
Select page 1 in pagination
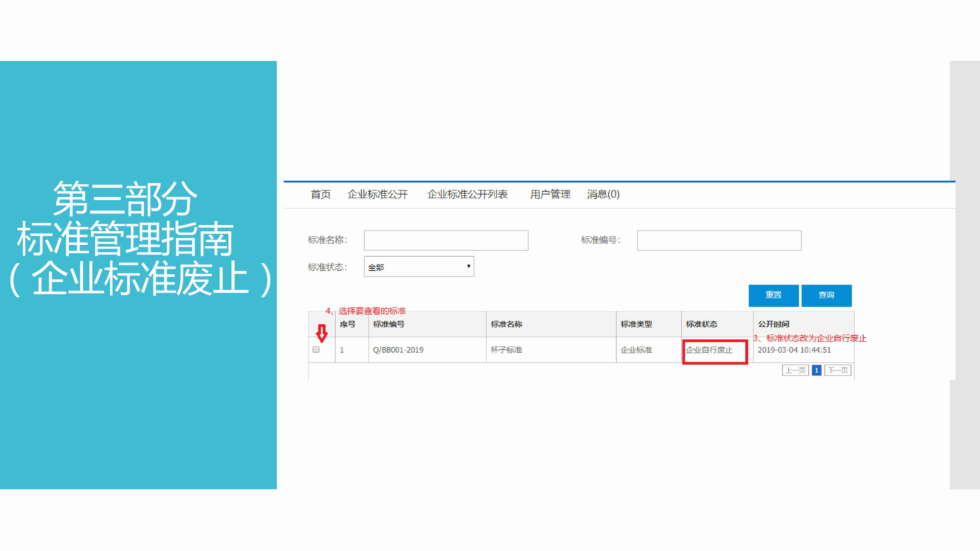click(x=816, y=370)
